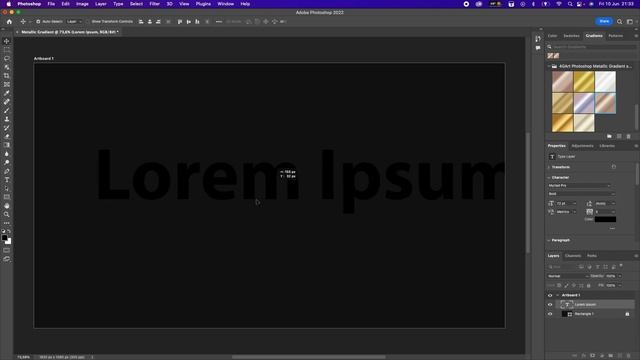The image size is (640, 360).
Task: Switch to the Channels tab
Action: [573, 256]
